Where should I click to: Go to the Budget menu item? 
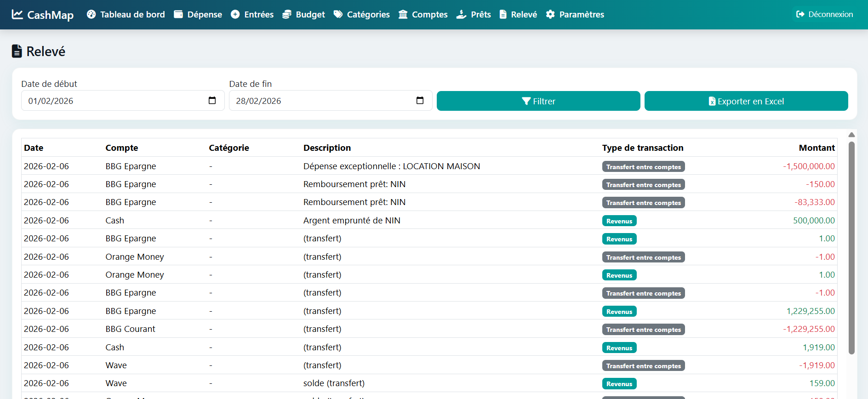point(310,14)
